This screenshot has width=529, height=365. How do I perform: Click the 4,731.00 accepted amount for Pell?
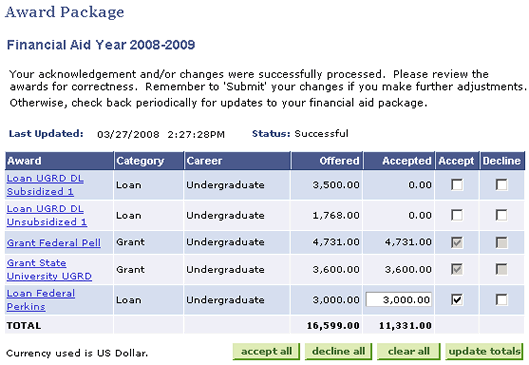(408, 242)
